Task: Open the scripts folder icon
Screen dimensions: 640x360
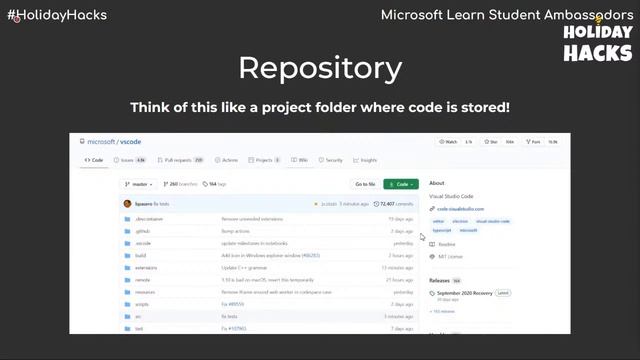Action: point(127,304)
